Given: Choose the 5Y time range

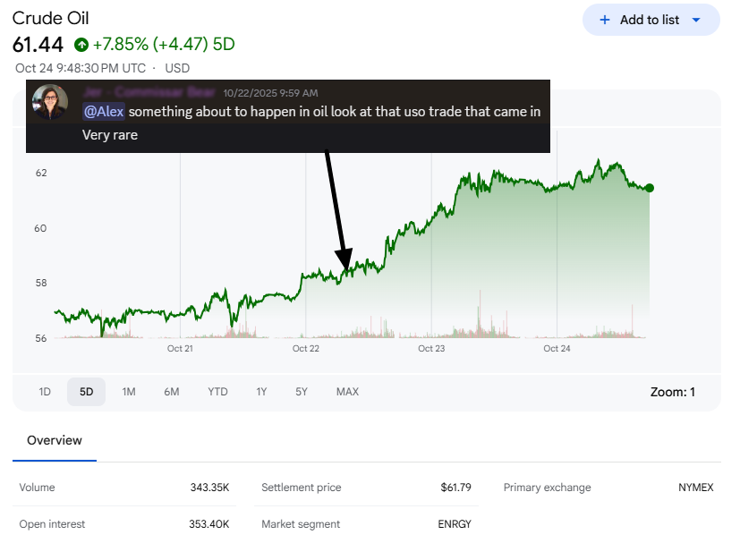Looking at the screenshot, I should [x=302, y=392].
